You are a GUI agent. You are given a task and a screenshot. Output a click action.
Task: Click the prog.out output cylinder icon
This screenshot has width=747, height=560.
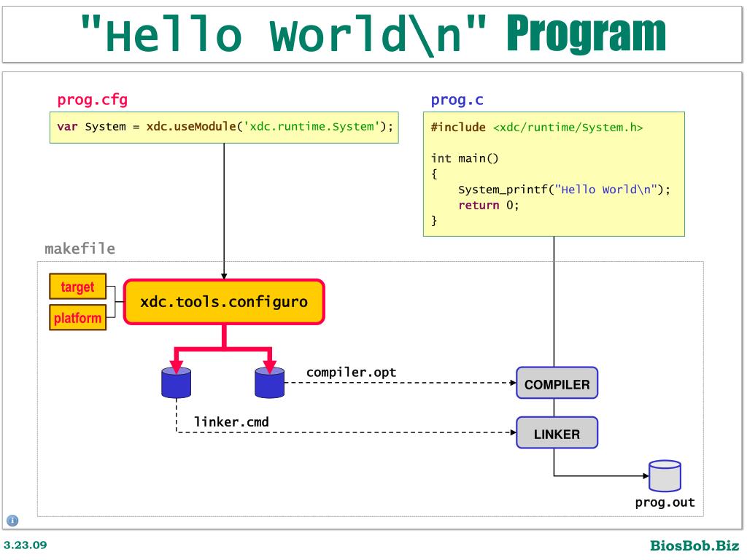(x=665, y=475)
